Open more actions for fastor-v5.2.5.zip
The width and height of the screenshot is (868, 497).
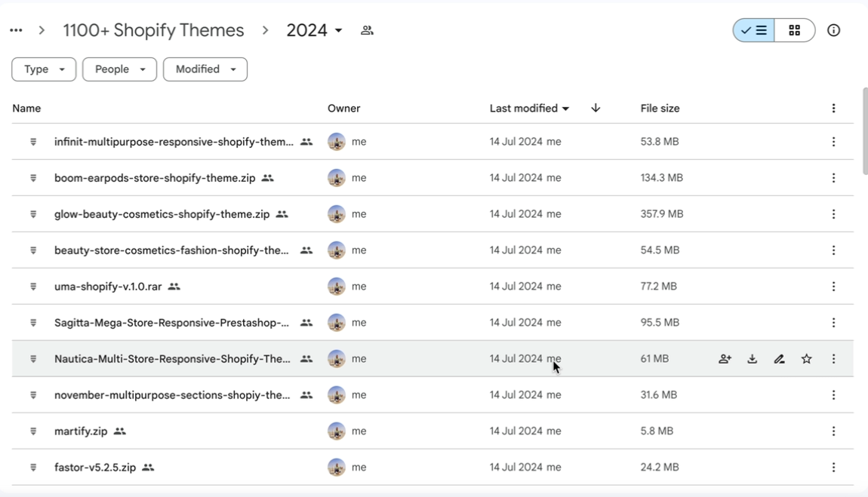pyautogui.click(x=833, y=468)
